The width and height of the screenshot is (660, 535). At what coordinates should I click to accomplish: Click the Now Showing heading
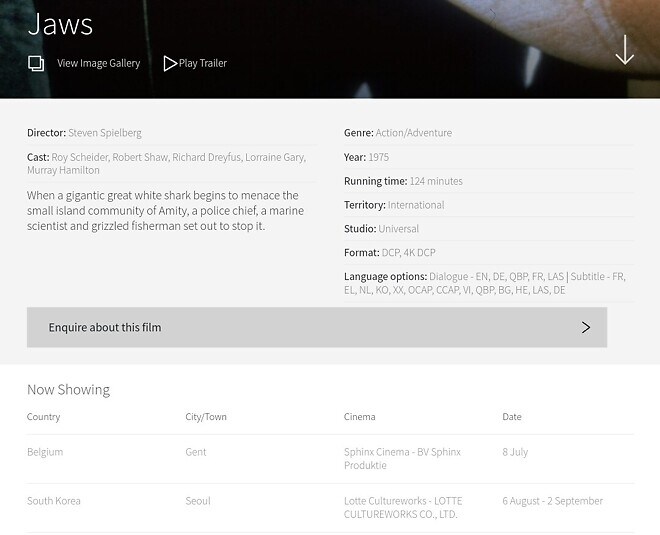click(x=68, y=390)
